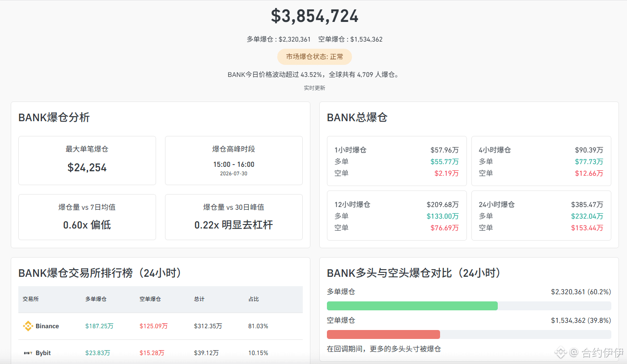Click the Bybit logo icon

tap(28, 353)
